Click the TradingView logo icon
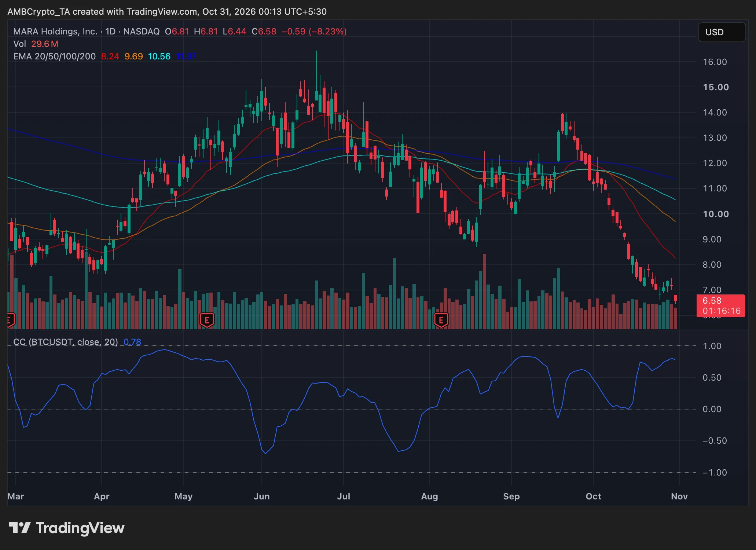This screenshot has height=550, width=756. 19,528
